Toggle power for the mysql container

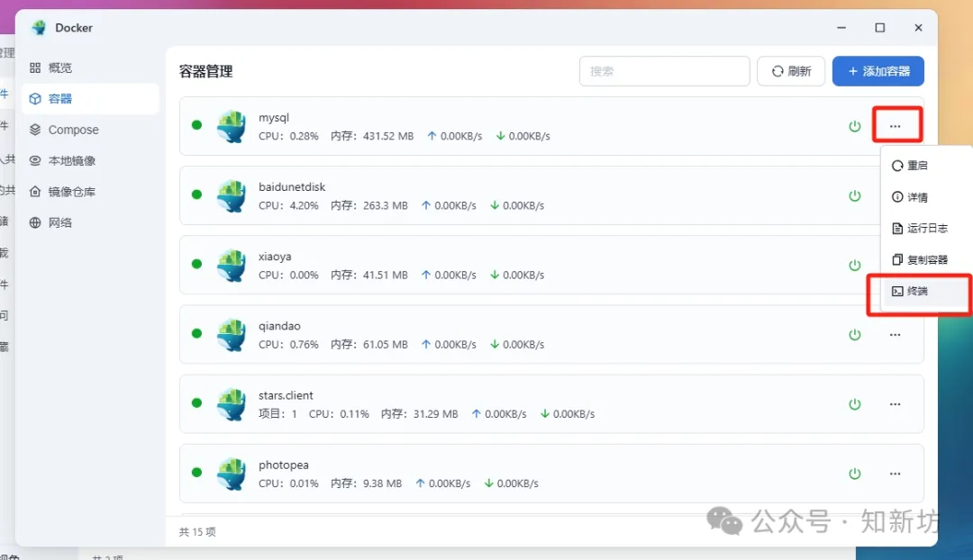tap(855, 126)
